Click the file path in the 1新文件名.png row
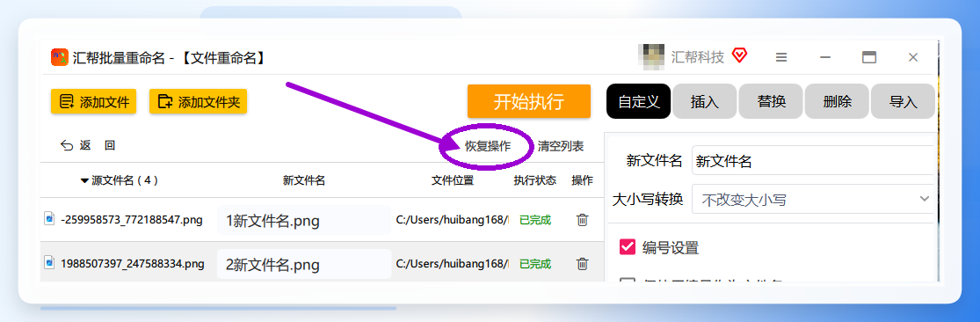 (x=453, y=220)
